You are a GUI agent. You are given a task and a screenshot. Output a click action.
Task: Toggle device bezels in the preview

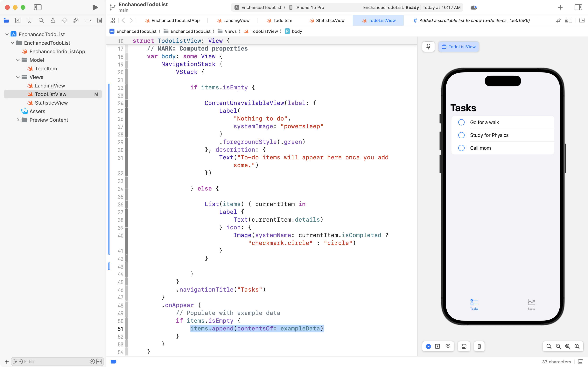tap(479, 346)
